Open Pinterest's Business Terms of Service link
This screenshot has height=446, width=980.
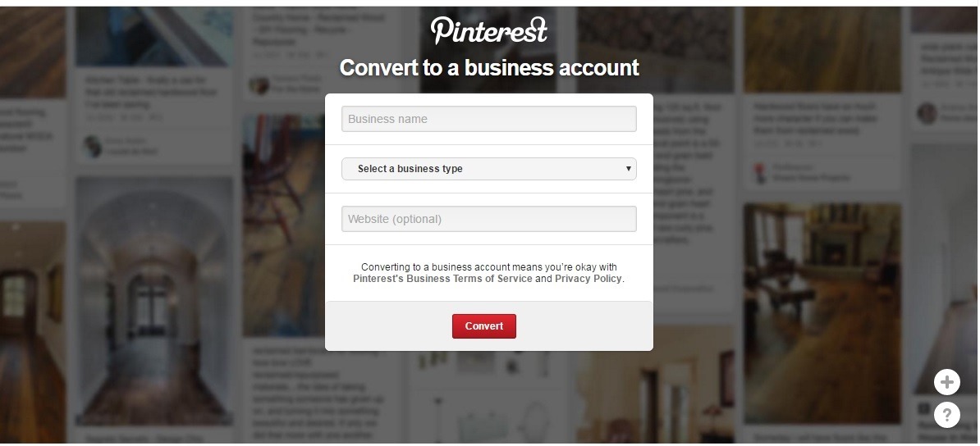click(442, 279)
